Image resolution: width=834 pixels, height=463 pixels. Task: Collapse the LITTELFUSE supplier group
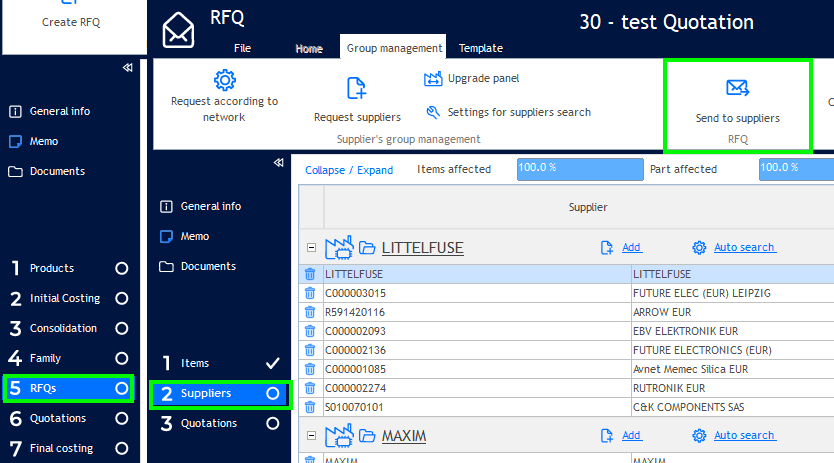312,247
